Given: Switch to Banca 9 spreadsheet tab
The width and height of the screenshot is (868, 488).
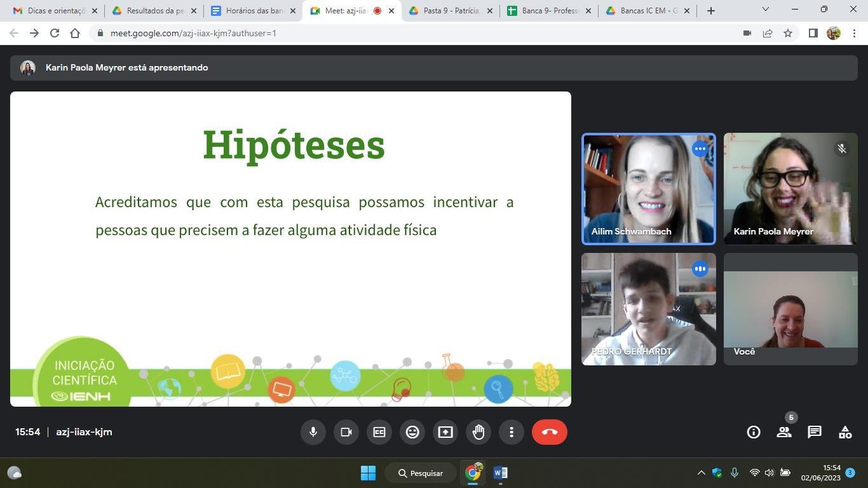Looking at the screenshot, I should click(x=549, y=11).
